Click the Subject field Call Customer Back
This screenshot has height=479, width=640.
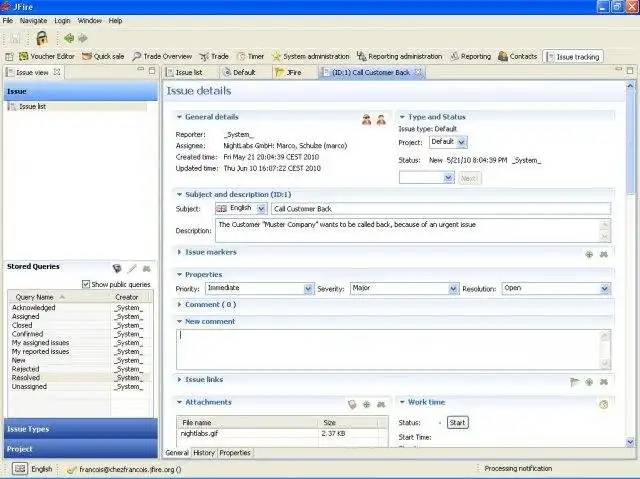(441, 208)
